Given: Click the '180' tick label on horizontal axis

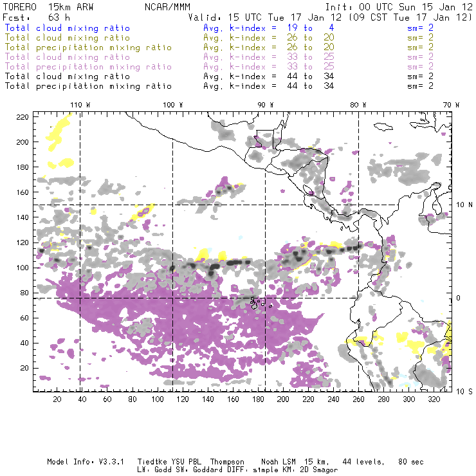Looking at the screenshot, I should coord(258,399).
